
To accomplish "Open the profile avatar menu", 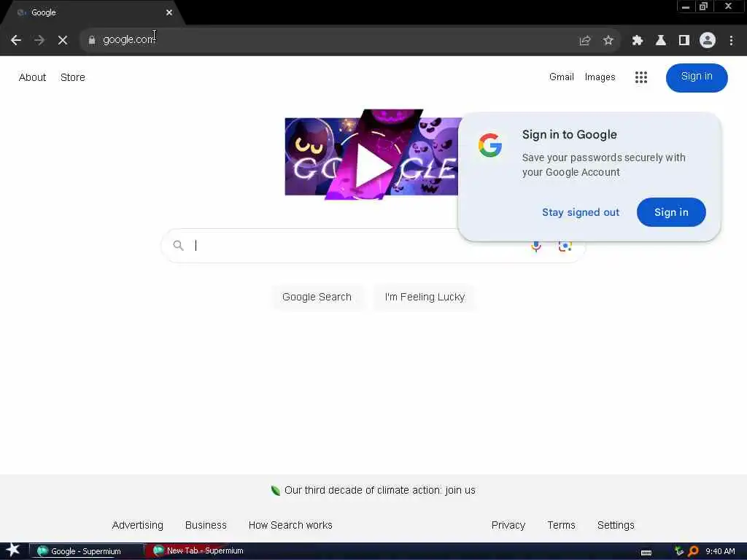I will (708, 41).
